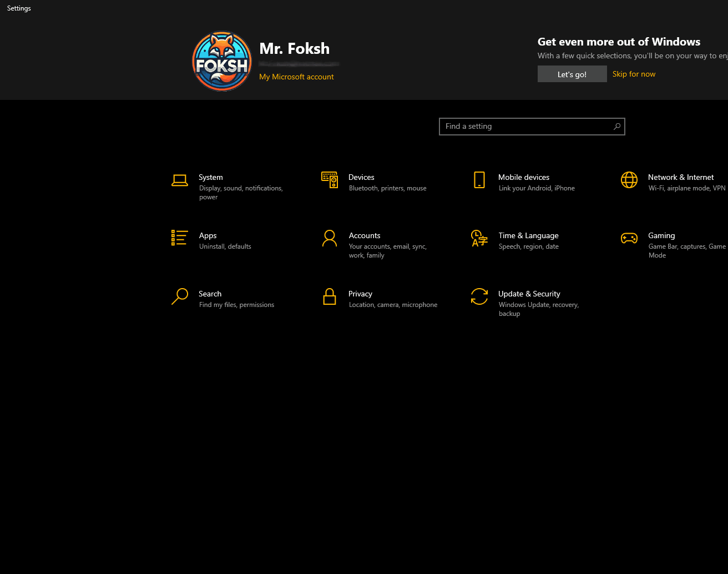Open the Mobile devices title
728x574 pixels.
point(524,177)
